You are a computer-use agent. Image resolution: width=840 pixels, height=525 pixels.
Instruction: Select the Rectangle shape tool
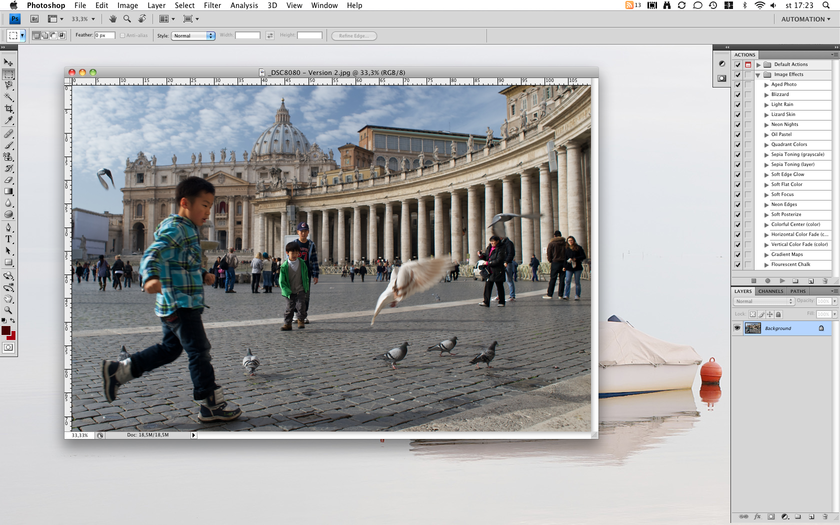click(9, 262)
